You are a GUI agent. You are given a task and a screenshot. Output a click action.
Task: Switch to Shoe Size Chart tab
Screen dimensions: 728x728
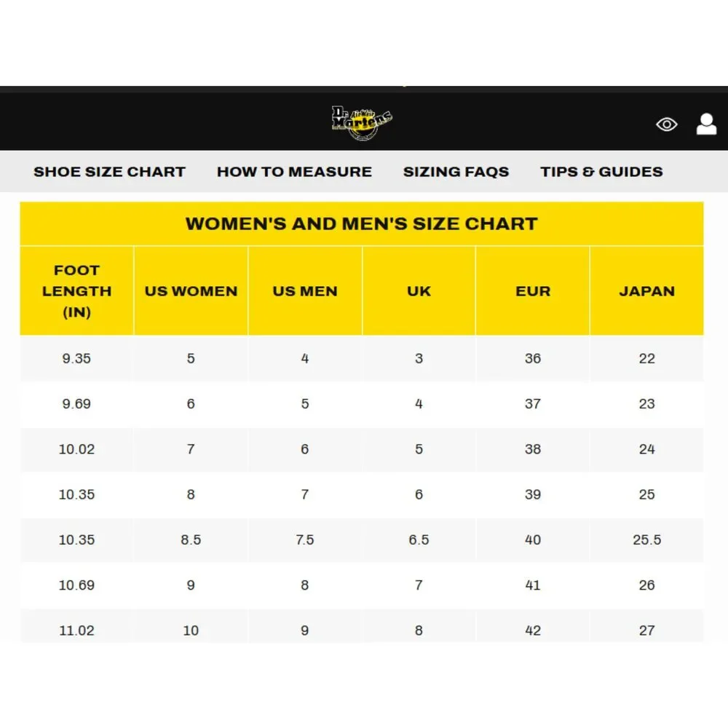coord(110,172)
